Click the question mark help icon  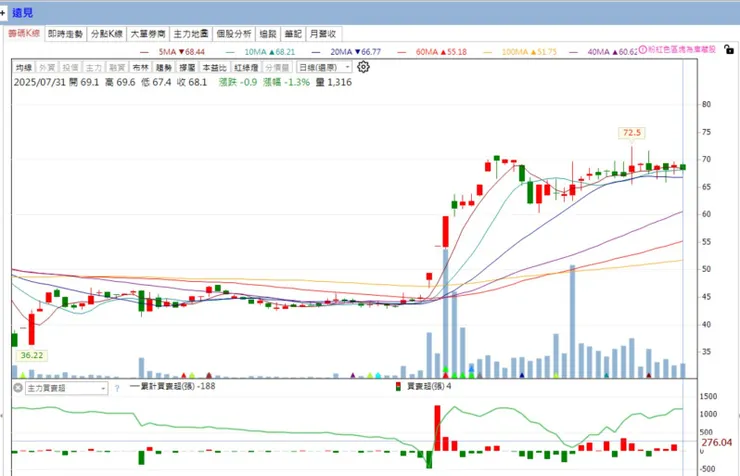pyautogui.click(x=117, y=388)
